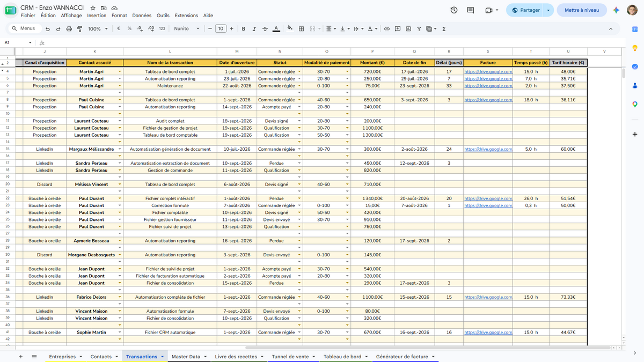Open the functions sigma menu
The image size is (644, 362).
pyautogui.click(x=444, y=29)
